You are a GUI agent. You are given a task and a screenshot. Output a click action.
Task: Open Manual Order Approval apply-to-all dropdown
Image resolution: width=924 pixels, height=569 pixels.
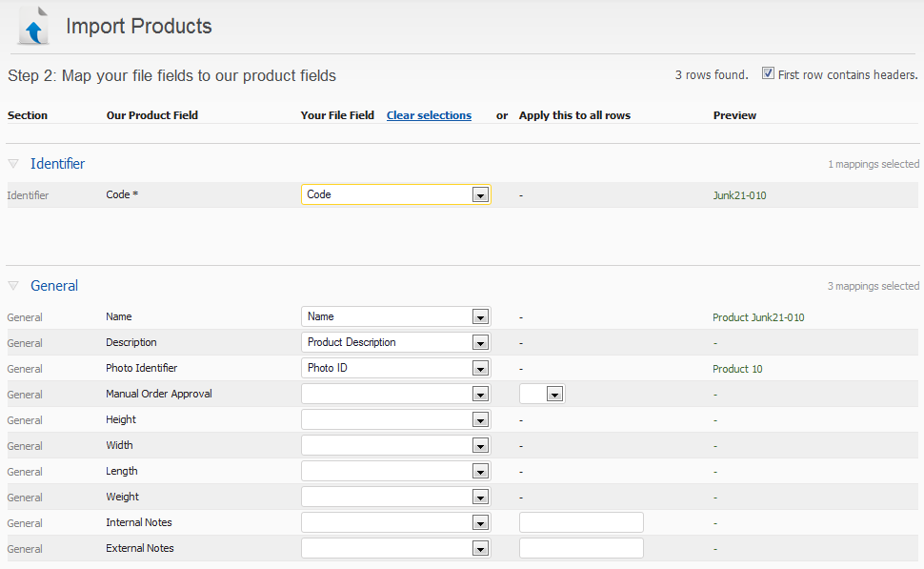(542, 394)
